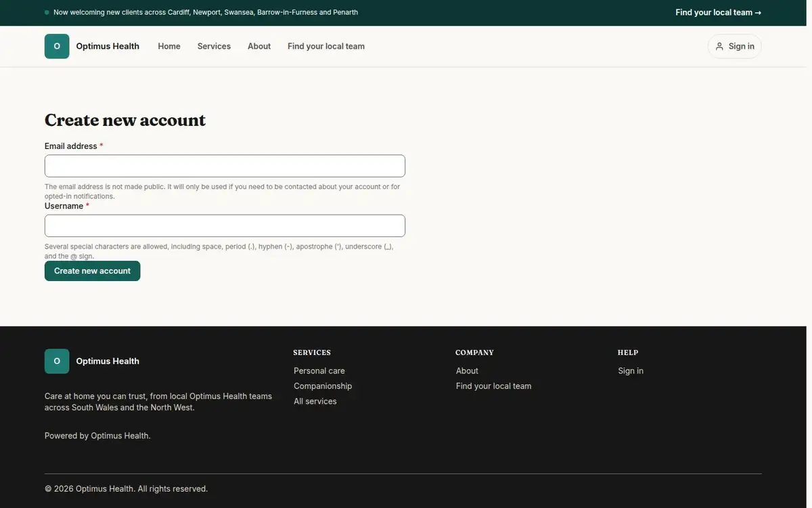The image size is (812, 508).
Task: Click the user icon in Sign in button
Action: point(719,46)
